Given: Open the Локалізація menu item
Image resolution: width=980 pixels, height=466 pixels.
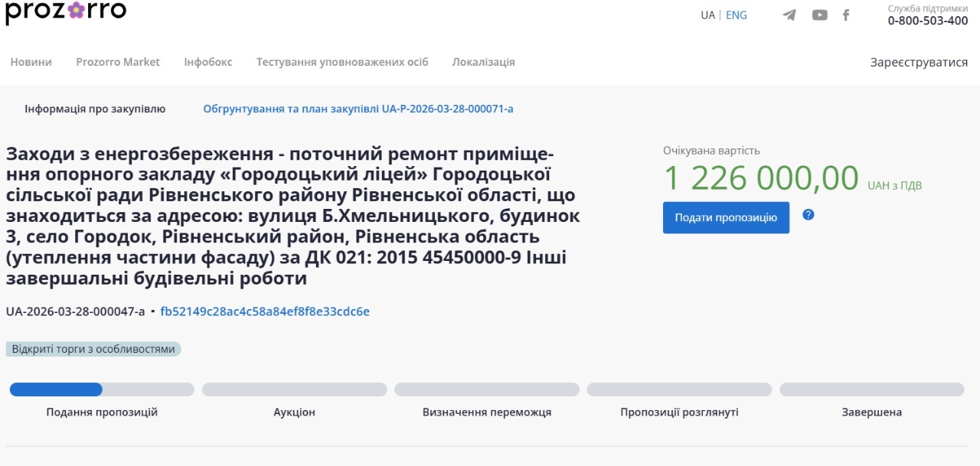Looking at the screenshot, I should click(483, 62).
